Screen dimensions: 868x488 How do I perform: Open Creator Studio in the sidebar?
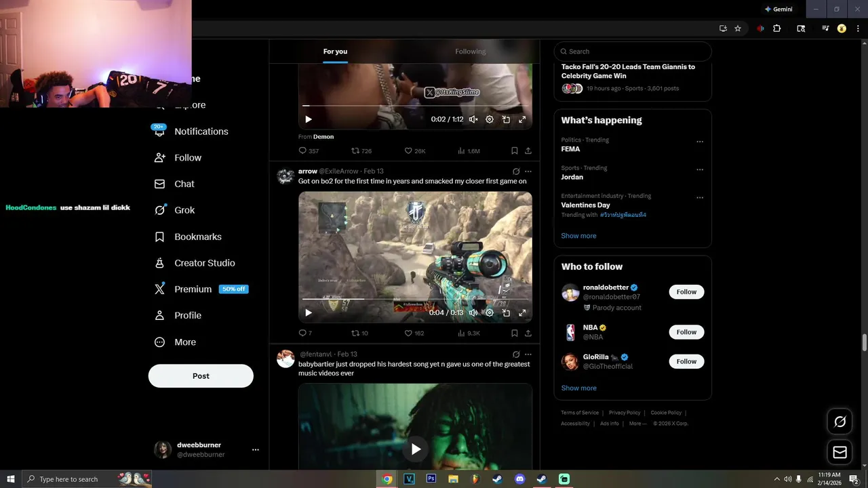[195, 263]
